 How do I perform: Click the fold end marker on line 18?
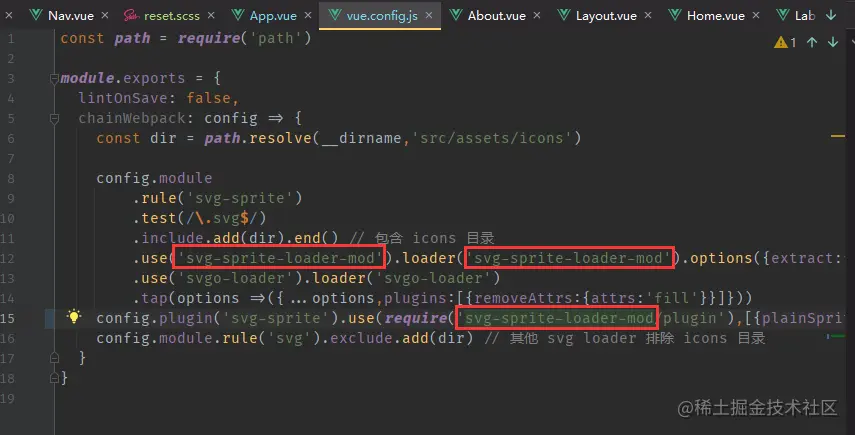54,377
